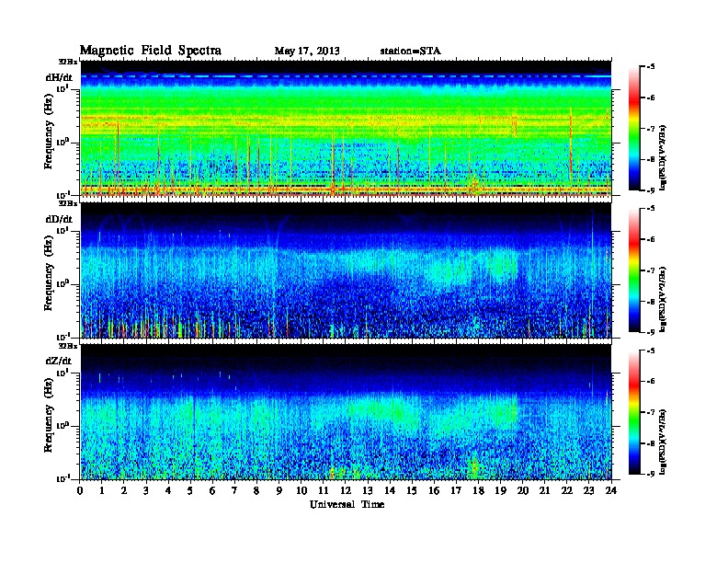Click the "dZ/dt" panel label
Screen dimensions: 728x563
click(59, 361)
